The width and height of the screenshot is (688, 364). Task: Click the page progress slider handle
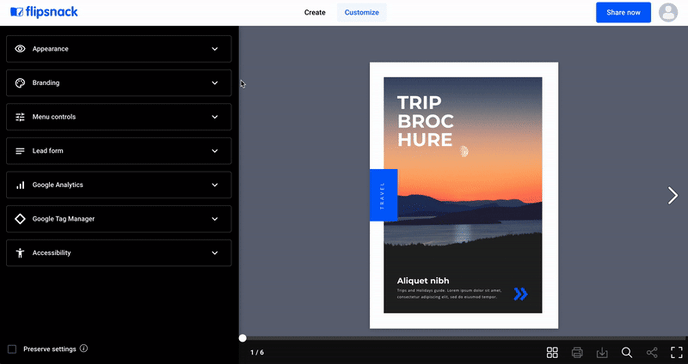point(243,338)
